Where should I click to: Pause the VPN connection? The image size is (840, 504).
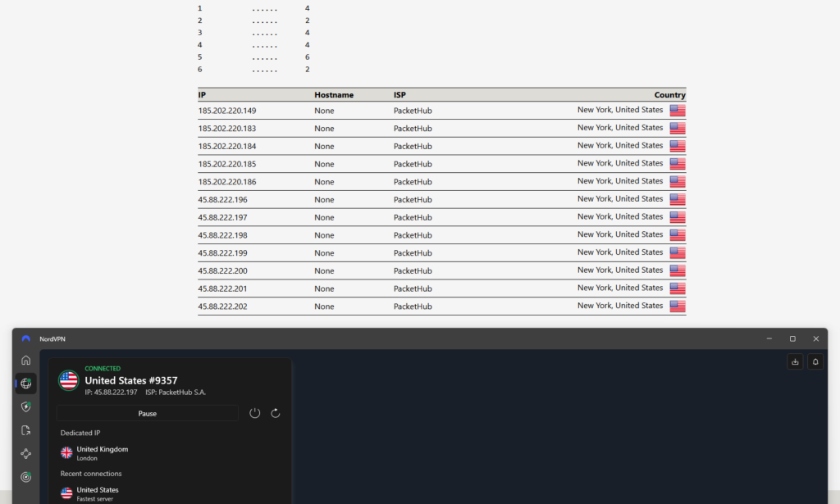click(x=148, y=413)
